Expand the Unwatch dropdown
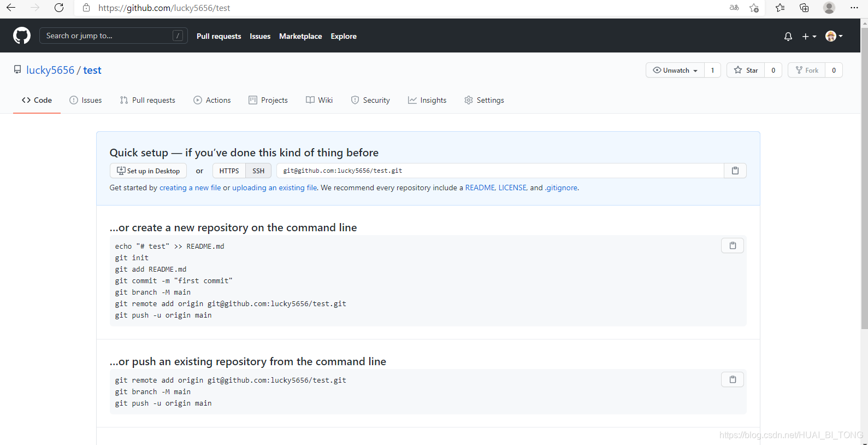 (675, 70)
